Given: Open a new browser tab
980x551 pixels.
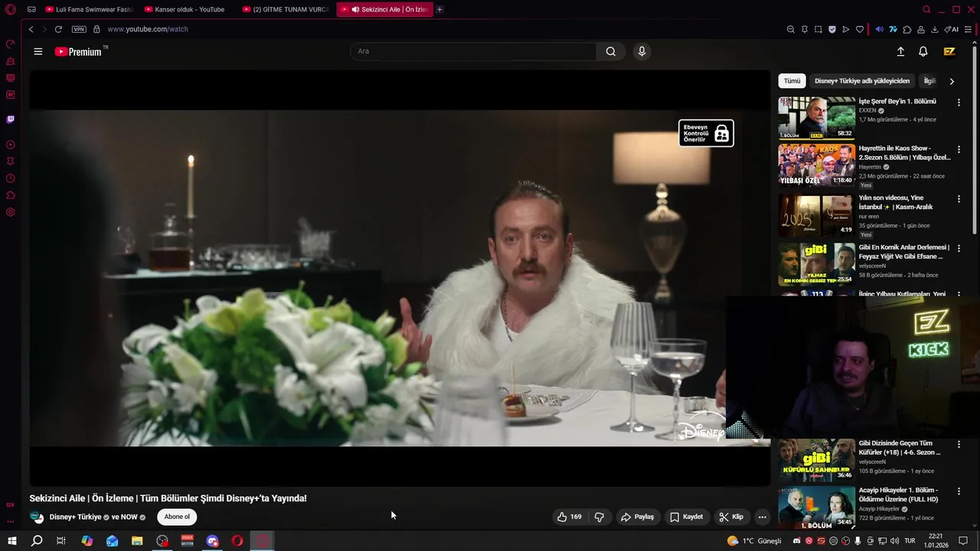Looking at the screenshot, I should tap(439, 9).
